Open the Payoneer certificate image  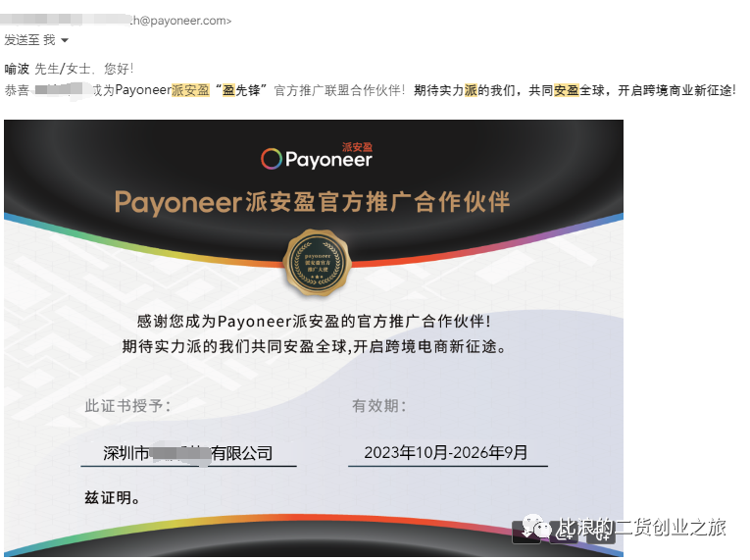tap(314, 338)
